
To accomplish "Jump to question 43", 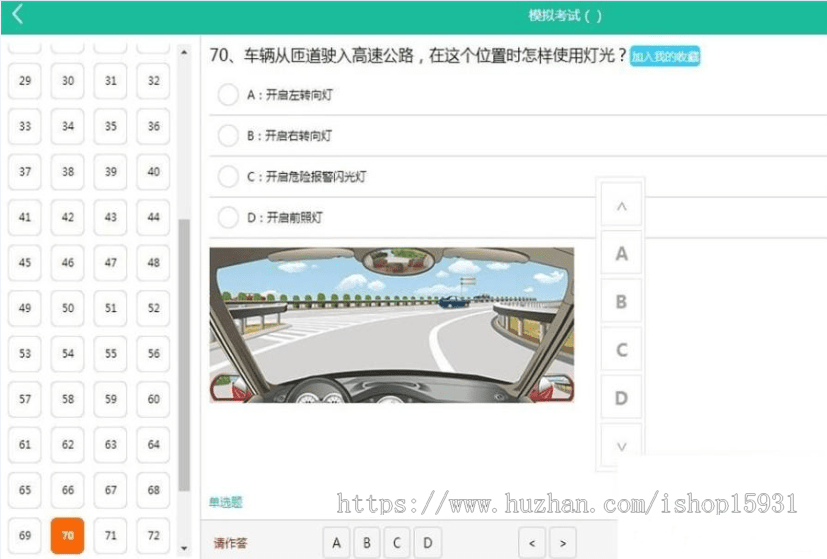I will (x=110, y=217).
